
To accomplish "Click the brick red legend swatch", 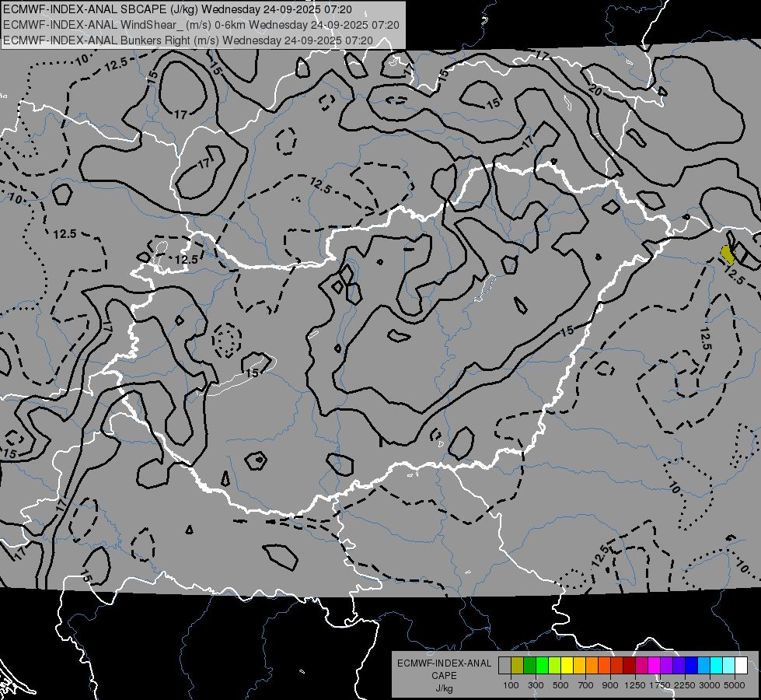I will click(x=617, y=665).
